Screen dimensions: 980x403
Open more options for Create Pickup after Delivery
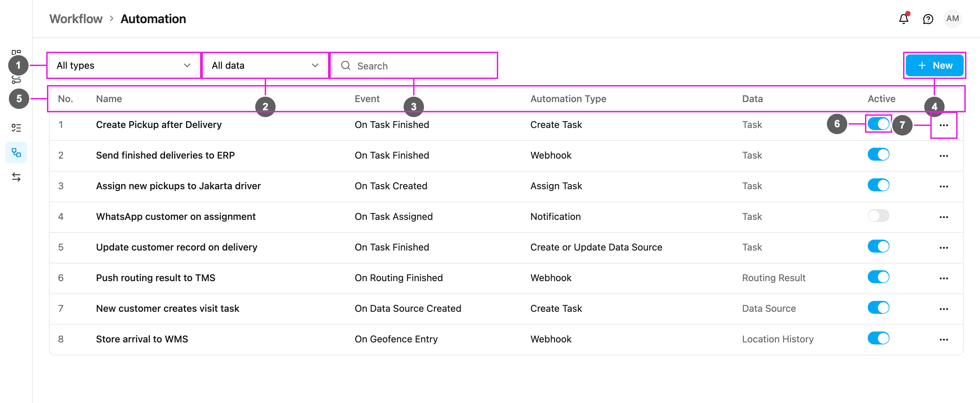944,125
